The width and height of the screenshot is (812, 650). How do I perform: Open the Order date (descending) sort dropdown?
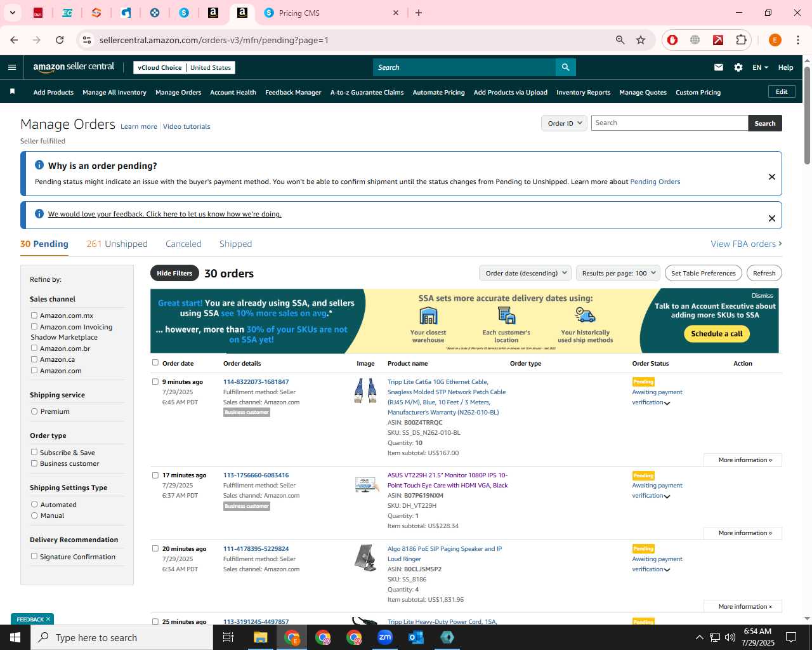pyautogui.click(x=525, y=273)
